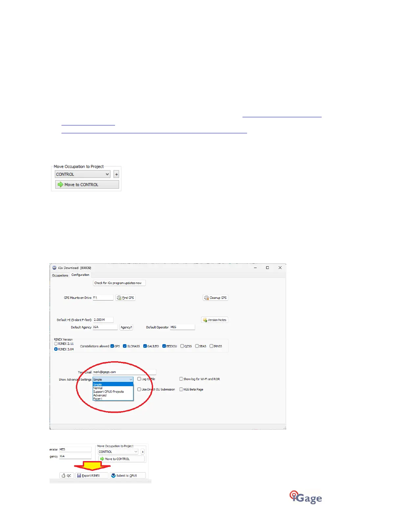Open the Show Advanced Settings dropdown
Image resolution: width=414 pixels, height=532 pixels.
click(113, 379)
